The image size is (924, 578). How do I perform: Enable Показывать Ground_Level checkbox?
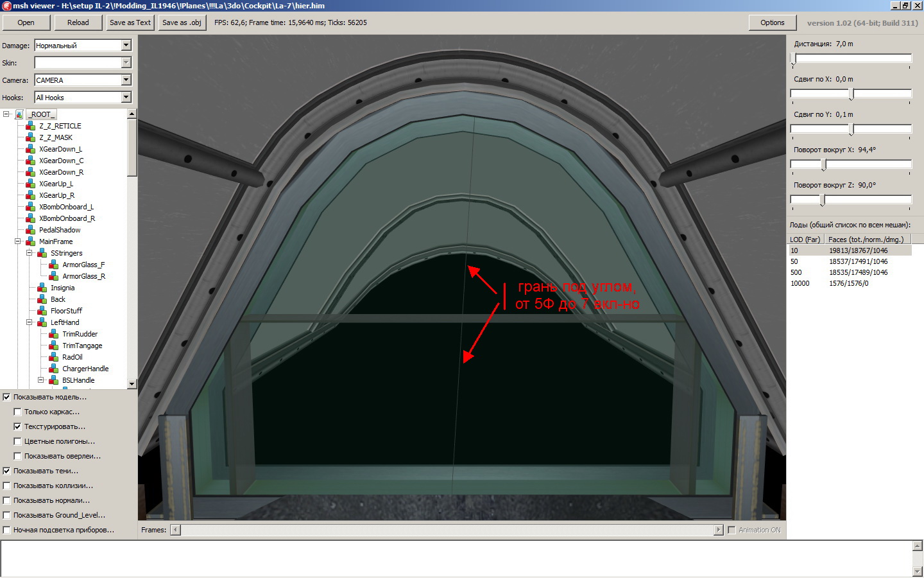coord(6,515)
